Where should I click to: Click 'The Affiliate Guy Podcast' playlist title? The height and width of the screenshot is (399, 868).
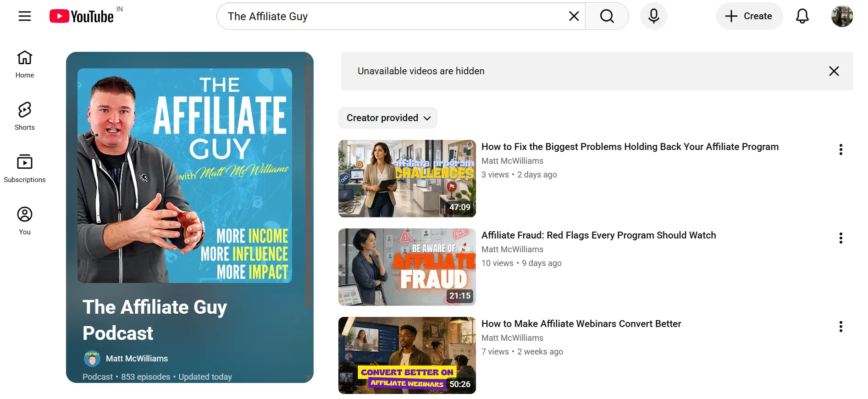tap(155, 320)
